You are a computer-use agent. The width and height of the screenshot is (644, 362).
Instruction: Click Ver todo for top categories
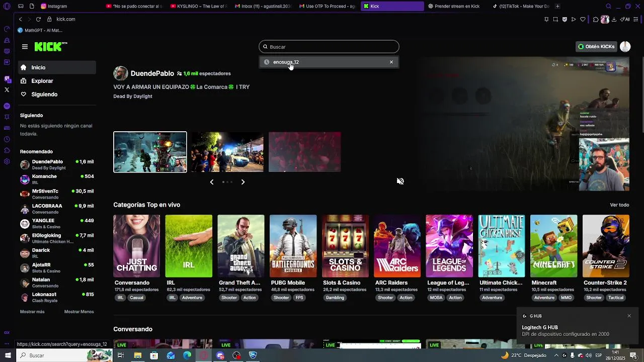619,205
